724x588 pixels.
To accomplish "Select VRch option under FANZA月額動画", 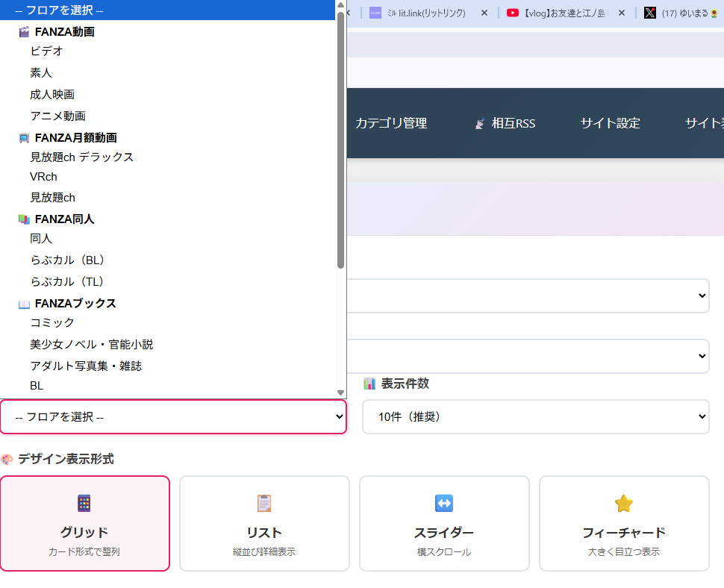I will [43, 177].
